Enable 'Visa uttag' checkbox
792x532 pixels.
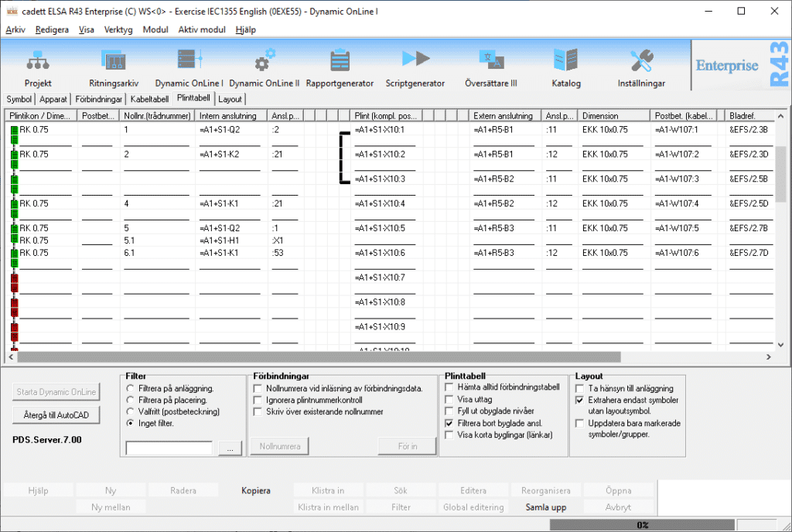point(450,400)
